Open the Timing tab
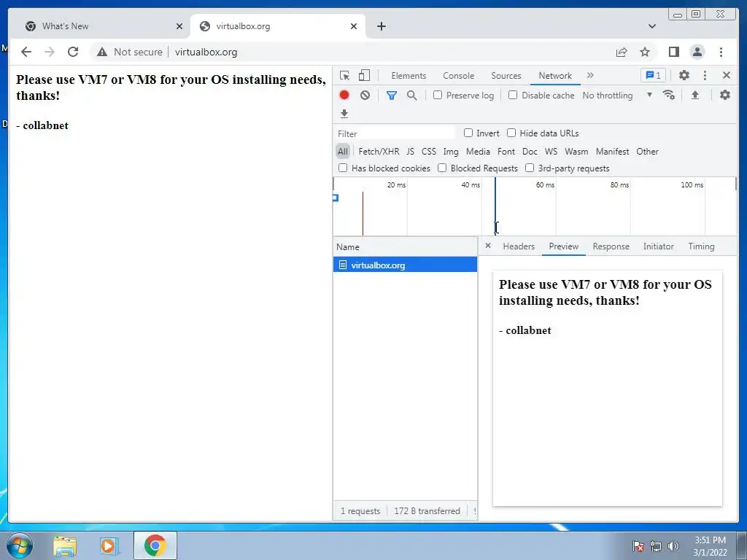Image resolution: width=747 pixels, height=560 pixels. coord(701,246)
